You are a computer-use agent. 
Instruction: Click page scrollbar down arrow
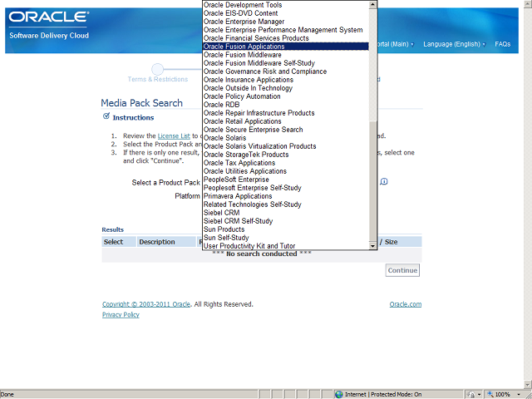(528, 385)
